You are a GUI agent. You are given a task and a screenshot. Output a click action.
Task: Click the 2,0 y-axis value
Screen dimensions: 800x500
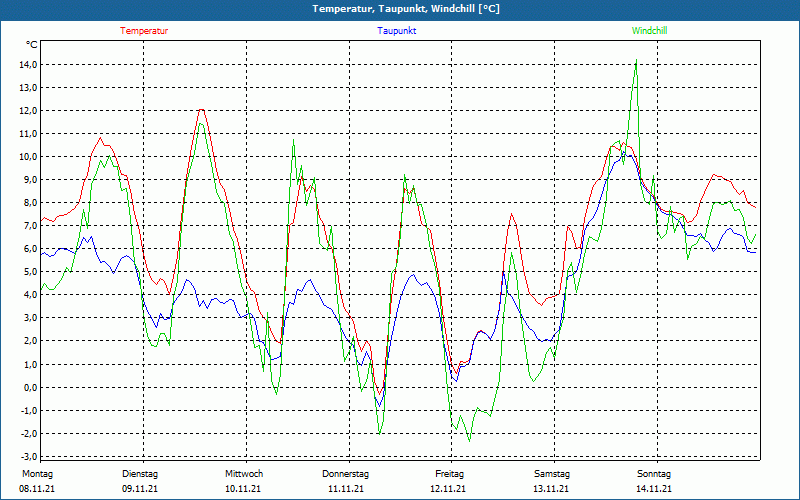pyautogui.click(x=29, y=341)
